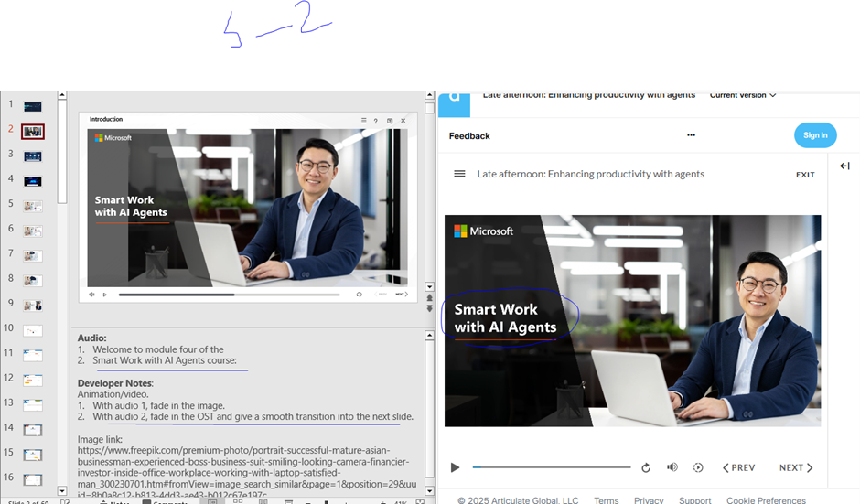Screen dimensions: 860x504
Task: Collapse the feedback sidebar with the arrow icon
Action: [x=844, y=166]
